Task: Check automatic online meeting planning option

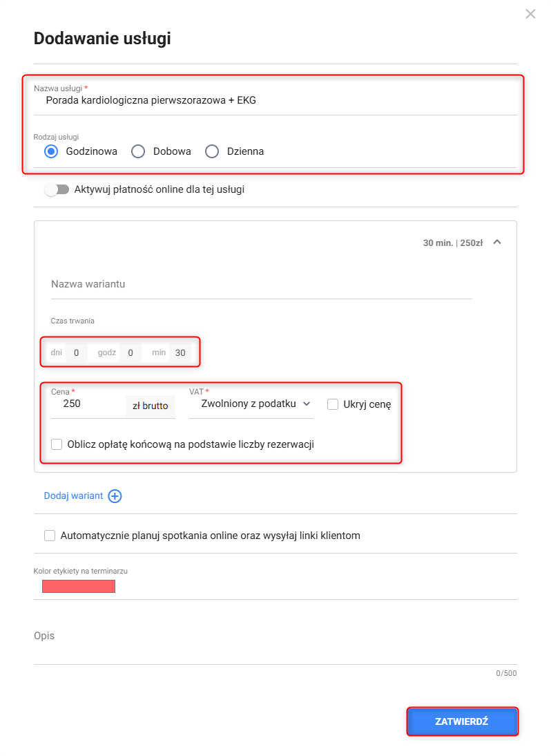Action: point(50,536)
